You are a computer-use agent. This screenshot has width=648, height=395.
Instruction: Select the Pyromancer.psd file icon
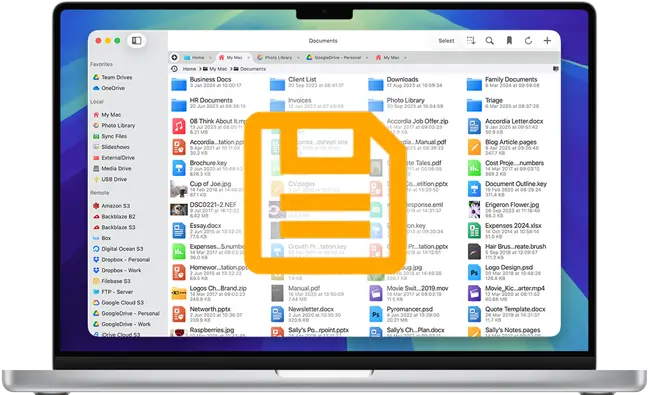pyautogui.click(x=376, y=314)
